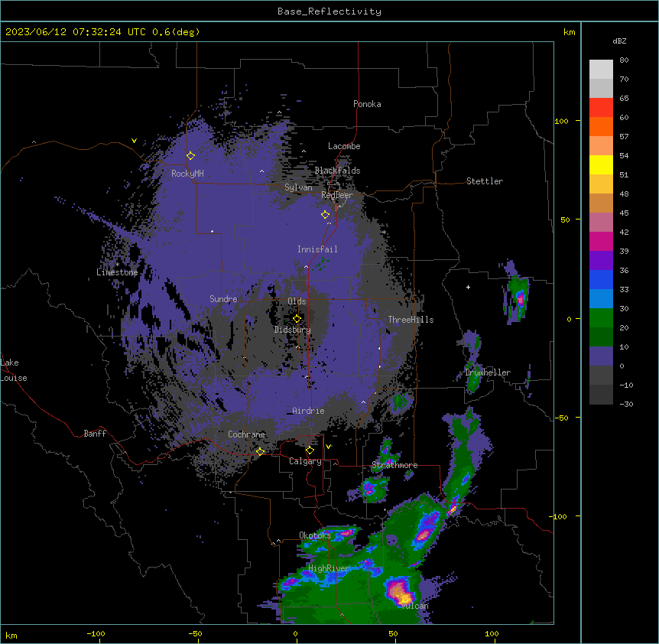Click the Stettler city label
The height and width of the screenshot is (644, 659).
pos(485,181)
